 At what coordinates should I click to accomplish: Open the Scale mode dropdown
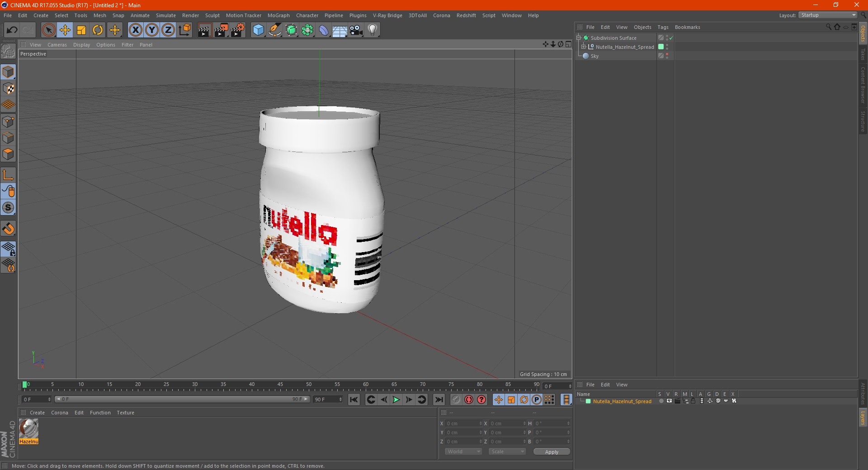507,451
